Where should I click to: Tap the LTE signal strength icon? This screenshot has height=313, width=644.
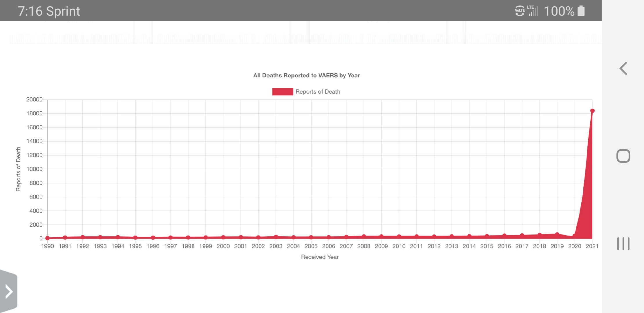(x=533, y=11)
